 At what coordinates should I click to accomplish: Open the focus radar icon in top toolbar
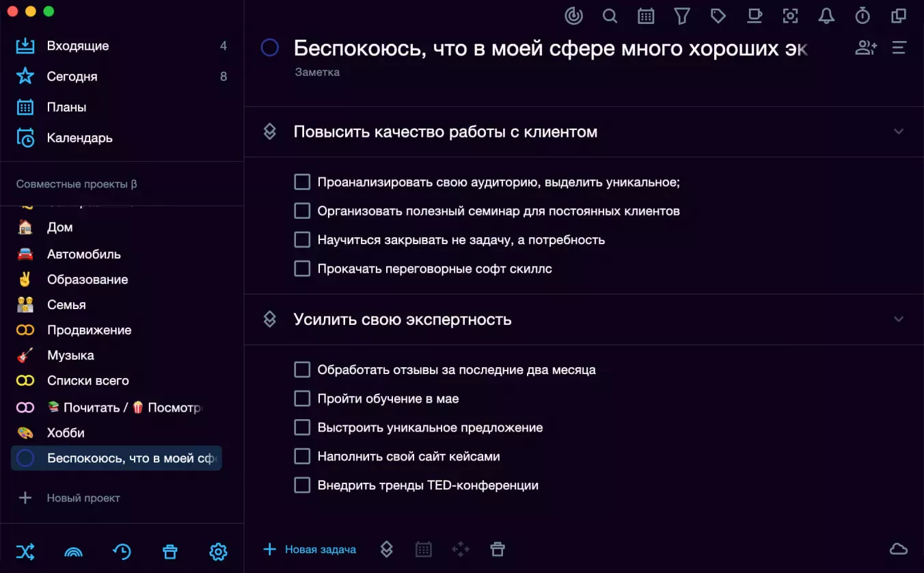pos(574,16)
